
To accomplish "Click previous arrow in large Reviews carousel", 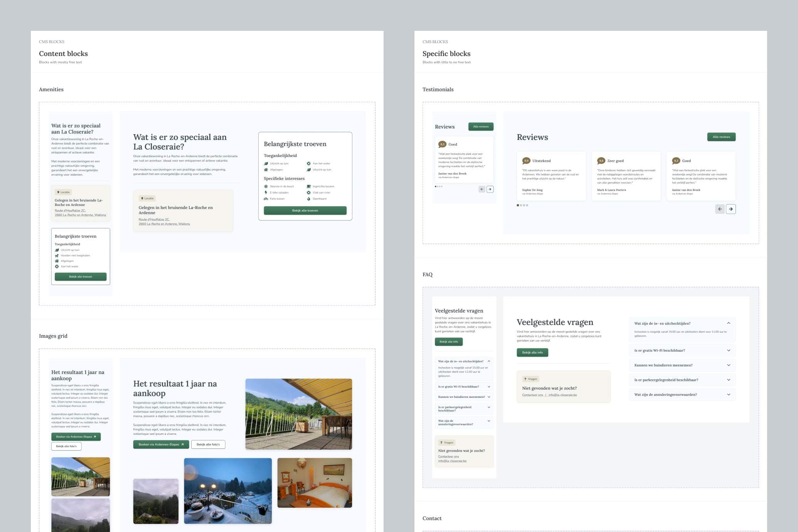I will point(720,209).
